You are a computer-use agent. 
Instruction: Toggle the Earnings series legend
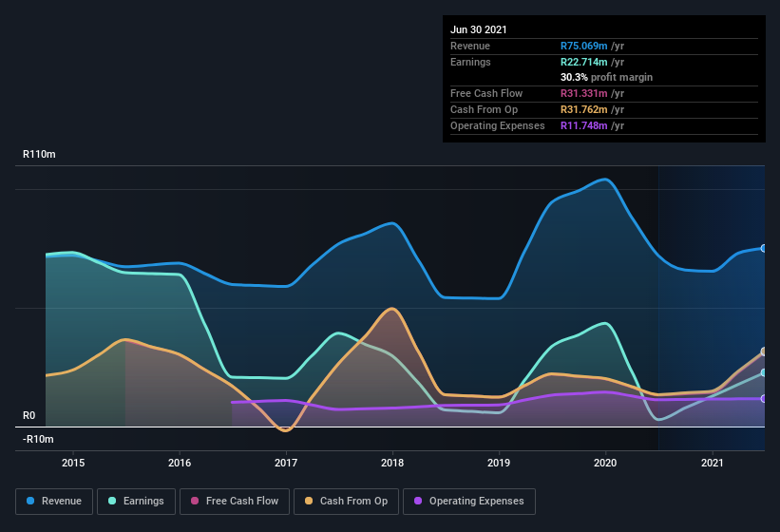pyautogui.click(x=136, y=502)
